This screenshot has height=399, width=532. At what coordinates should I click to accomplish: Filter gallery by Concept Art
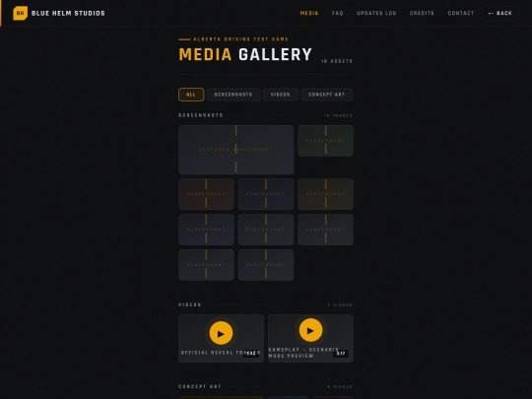coord(326,95)
